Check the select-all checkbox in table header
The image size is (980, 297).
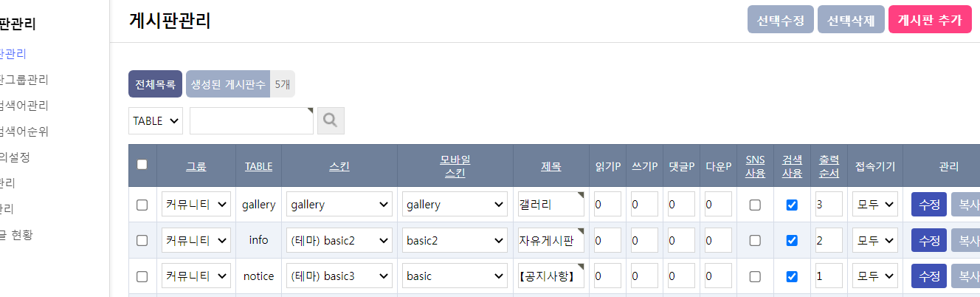tap(142, 165)
